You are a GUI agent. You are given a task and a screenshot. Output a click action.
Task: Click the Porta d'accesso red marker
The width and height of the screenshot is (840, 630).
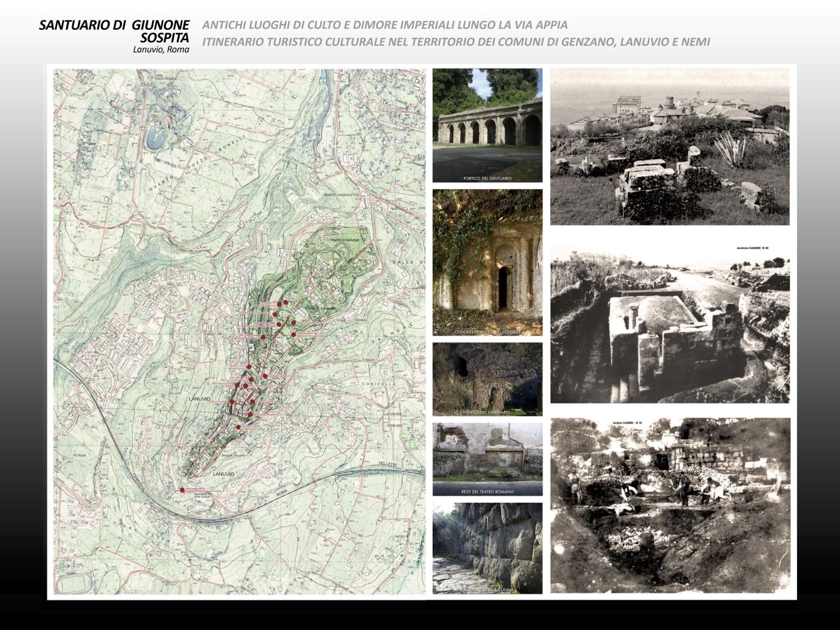click(232, 401)
